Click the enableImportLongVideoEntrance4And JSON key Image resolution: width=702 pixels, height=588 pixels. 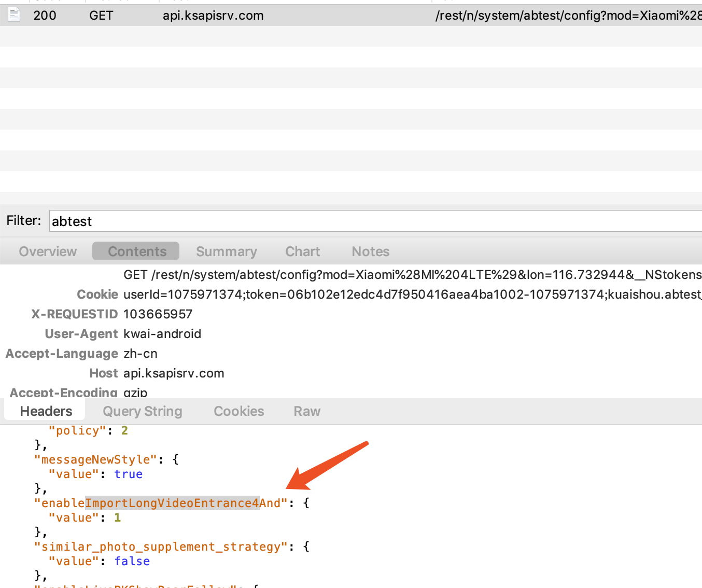click(161, 503)
